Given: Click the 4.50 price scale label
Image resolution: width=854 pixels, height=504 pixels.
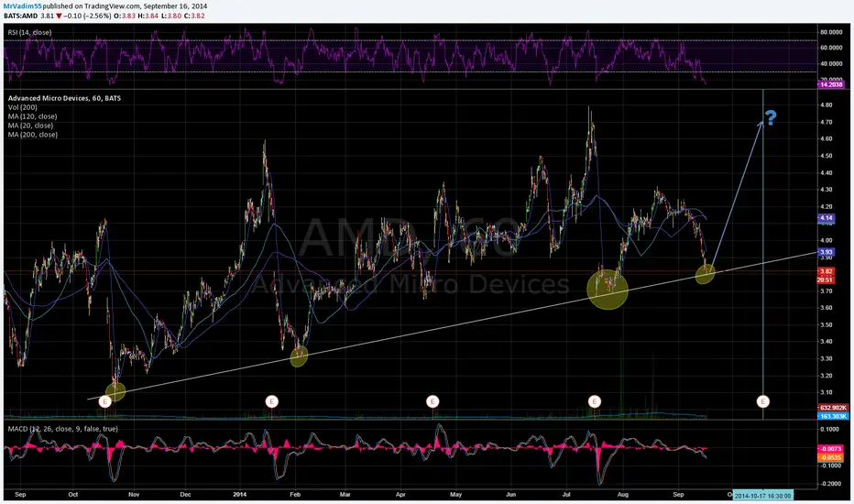Looking at the screenshot, I should [826, 156].
